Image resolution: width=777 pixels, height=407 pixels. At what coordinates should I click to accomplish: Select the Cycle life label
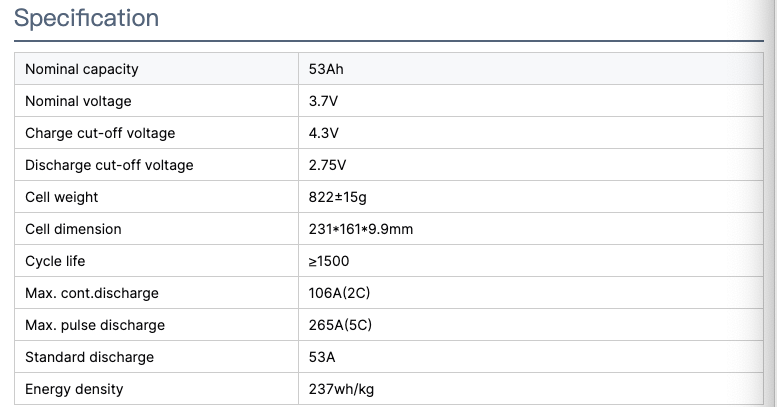point(55,261)
